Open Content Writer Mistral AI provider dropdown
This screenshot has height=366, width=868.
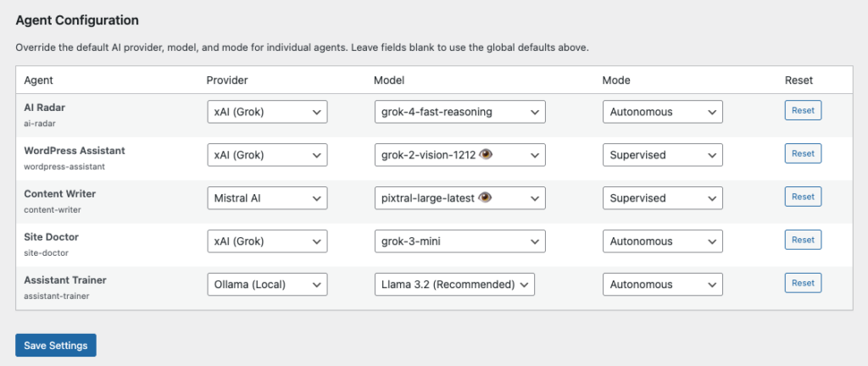pyautogui.click(x=267, y=198)
